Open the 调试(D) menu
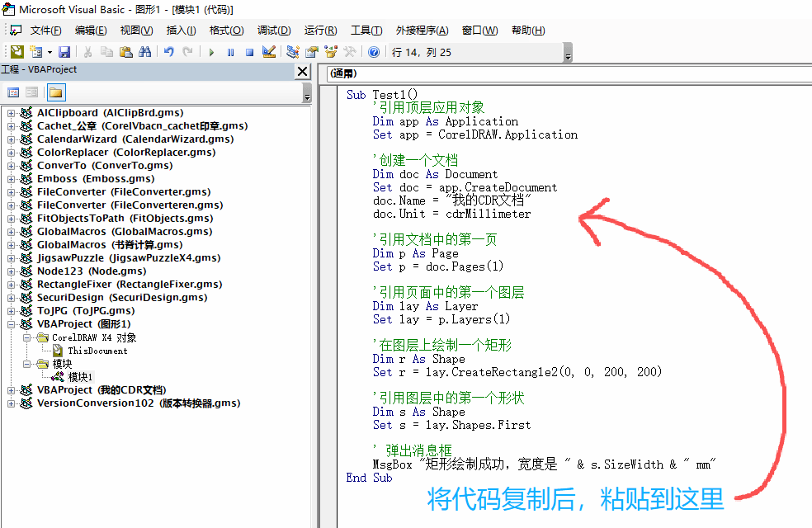The width and height of the screenshot is (812, 528). 274,31
